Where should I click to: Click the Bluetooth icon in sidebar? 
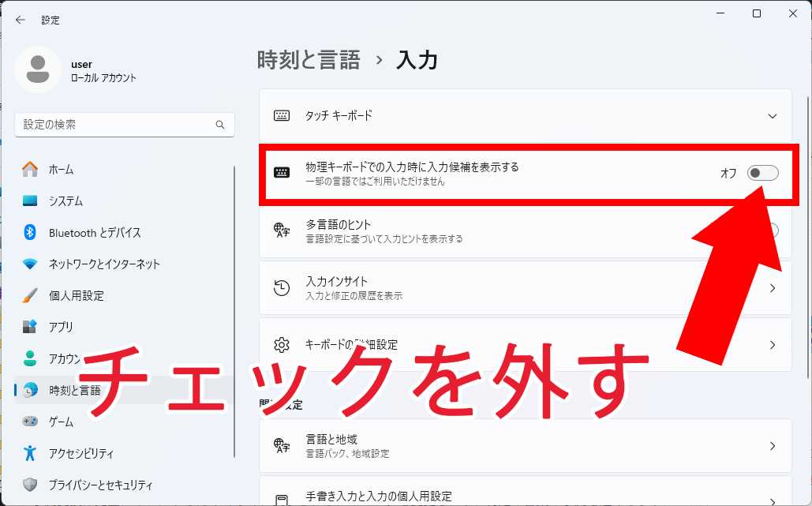[30, 232]
